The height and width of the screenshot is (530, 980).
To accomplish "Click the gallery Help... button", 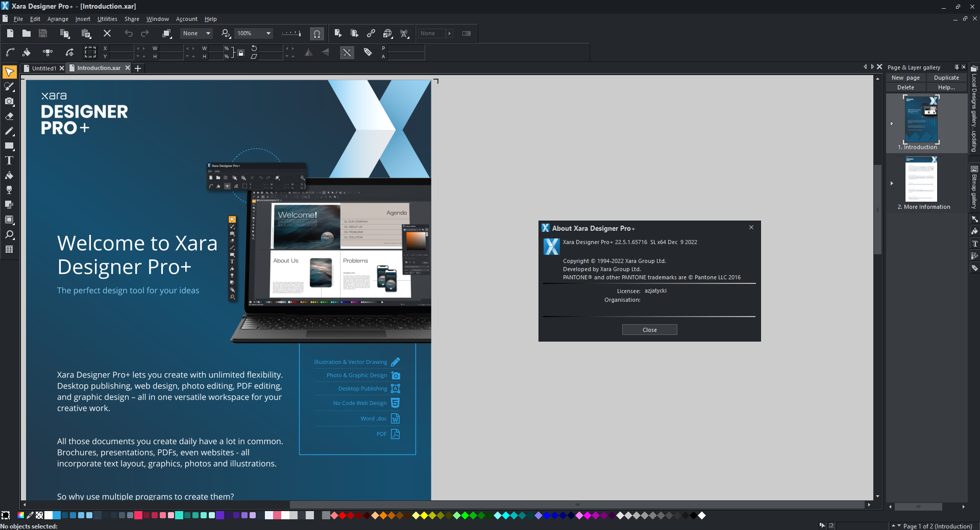I will (946, 87).
